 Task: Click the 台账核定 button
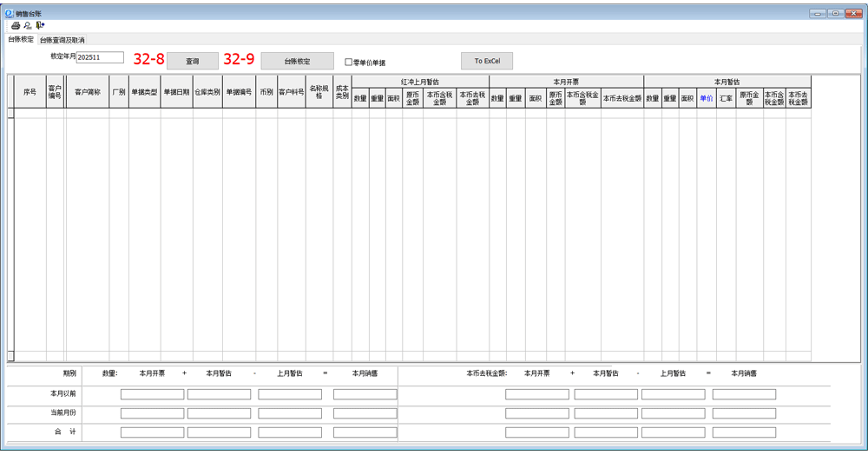[x=298, y=62]
